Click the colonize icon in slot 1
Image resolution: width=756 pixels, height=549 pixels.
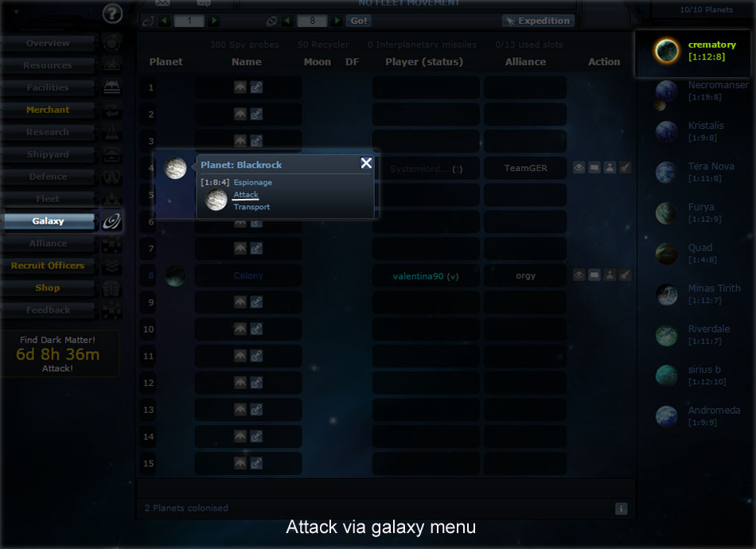(x=256, y=88)
